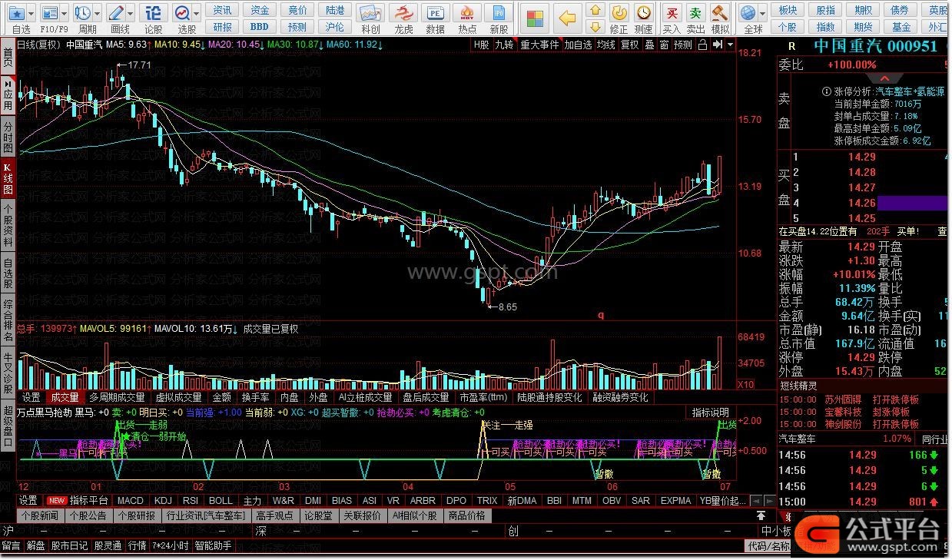
Task: Click the BBD toolbar button
Action: coord(259,26)
